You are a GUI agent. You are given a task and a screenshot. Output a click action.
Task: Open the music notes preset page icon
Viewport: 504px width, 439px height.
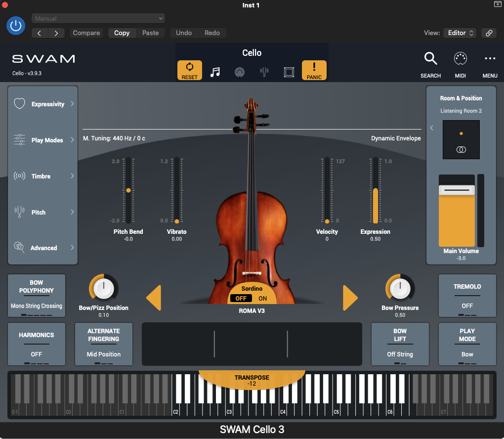pyautogui.click(x=215, y=72)
